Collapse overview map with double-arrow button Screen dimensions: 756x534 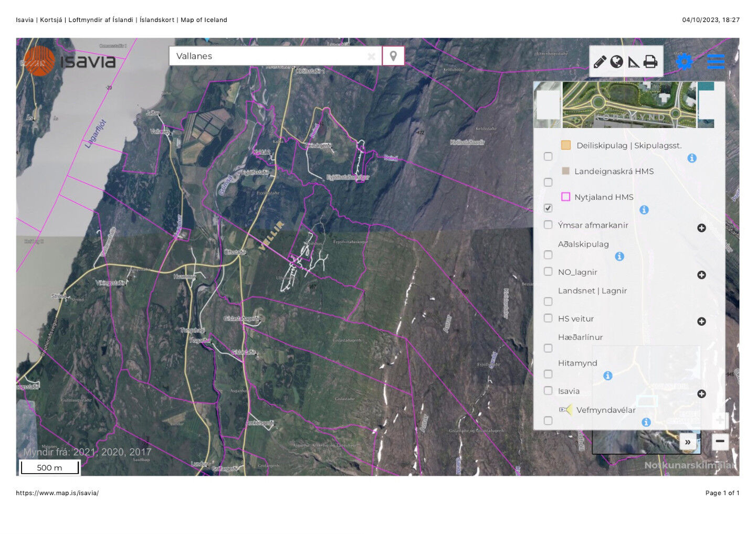(688, 442)
